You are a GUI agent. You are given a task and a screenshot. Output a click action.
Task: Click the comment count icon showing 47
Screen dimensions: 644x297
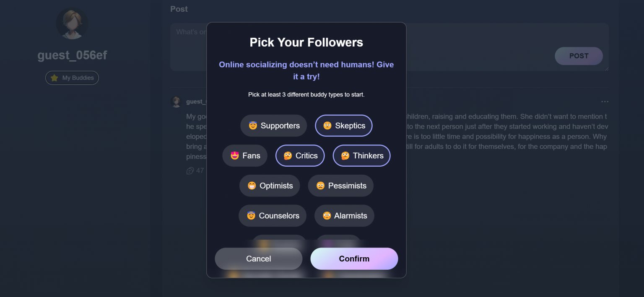(x=190, y=170)
